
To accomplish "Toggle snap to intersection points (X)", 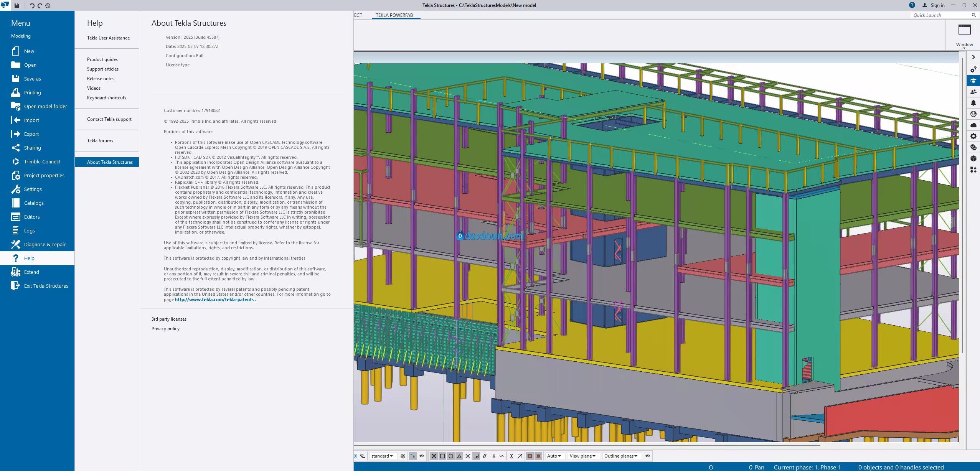I will 468,456.
